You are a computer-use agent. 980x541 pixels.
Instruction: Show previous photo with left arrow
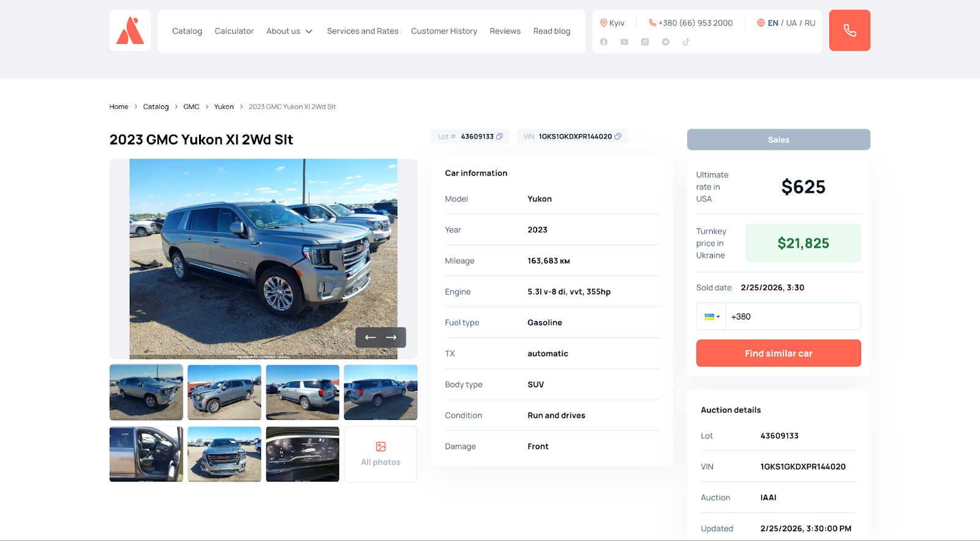(x=370, y=337)
